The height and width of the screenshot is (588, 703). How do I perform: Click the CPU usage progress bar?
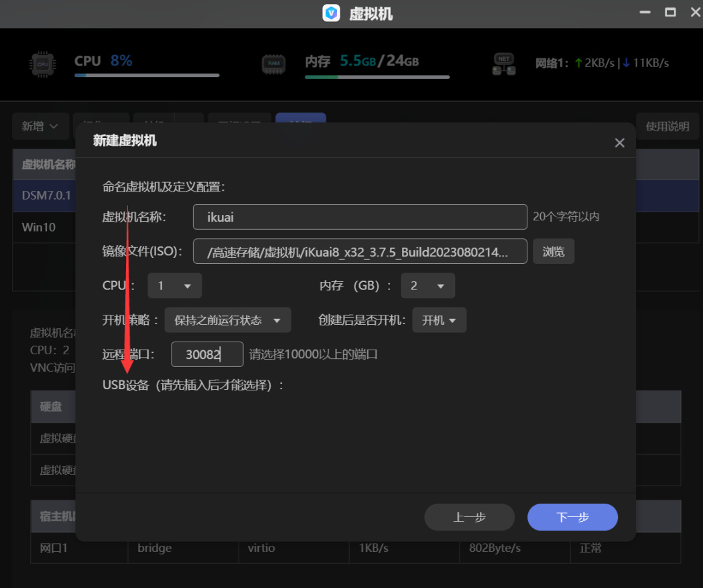coord(147,75)
